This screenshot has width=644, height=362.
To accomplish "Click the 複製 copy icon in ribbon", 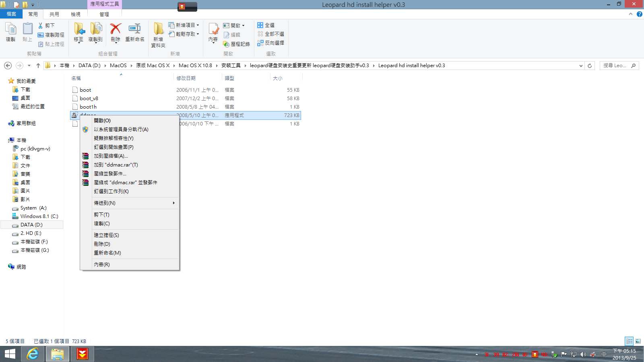I will [x=10, y=32].
